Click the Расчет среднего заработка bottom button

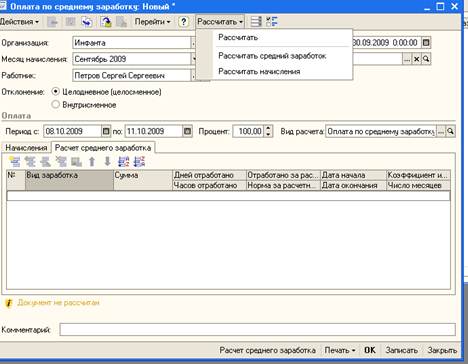point(267,350)
